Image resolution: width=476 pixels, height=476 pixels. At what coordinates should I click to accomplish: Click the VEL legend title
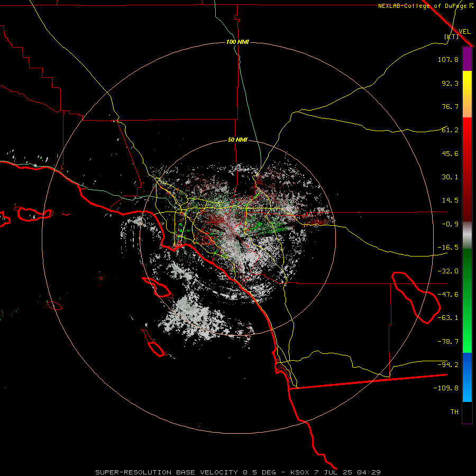(x=464, y=31)
